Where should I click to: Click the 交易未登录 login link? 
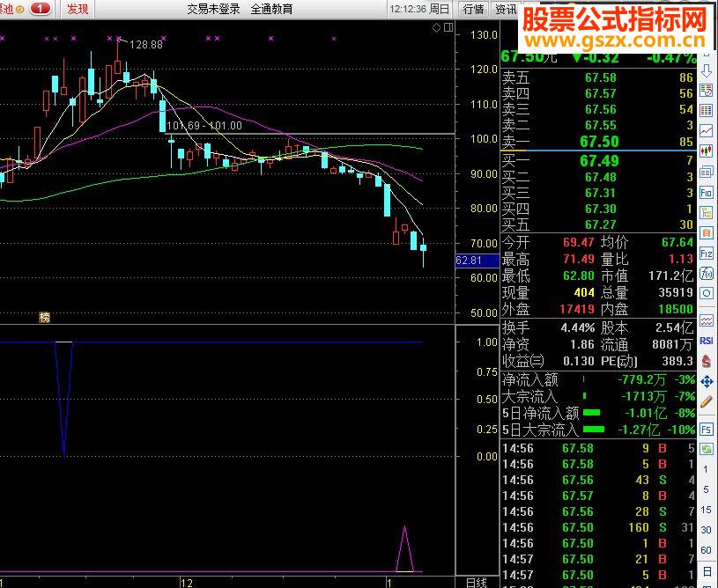(213, 9)
